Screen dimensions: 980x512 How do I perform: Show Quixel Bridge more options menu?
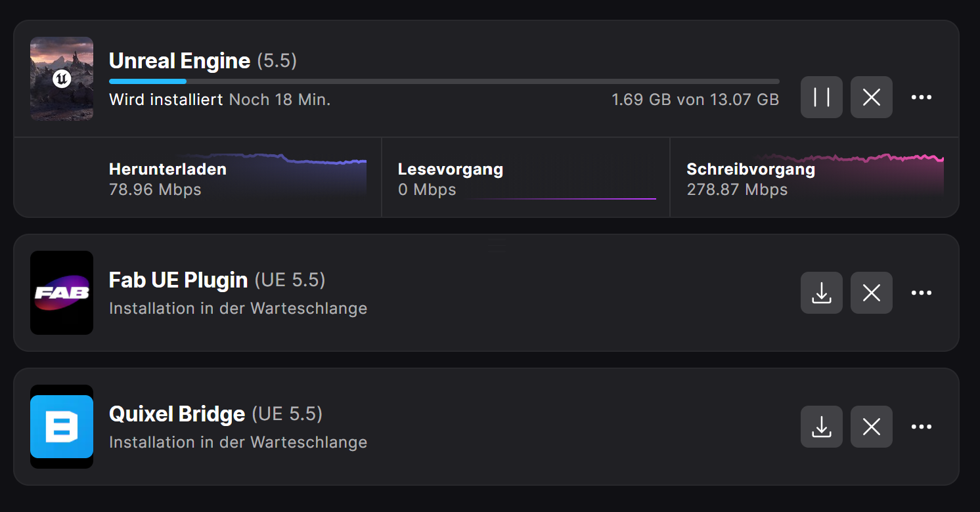pyautogui.click(x=921, y=427)
